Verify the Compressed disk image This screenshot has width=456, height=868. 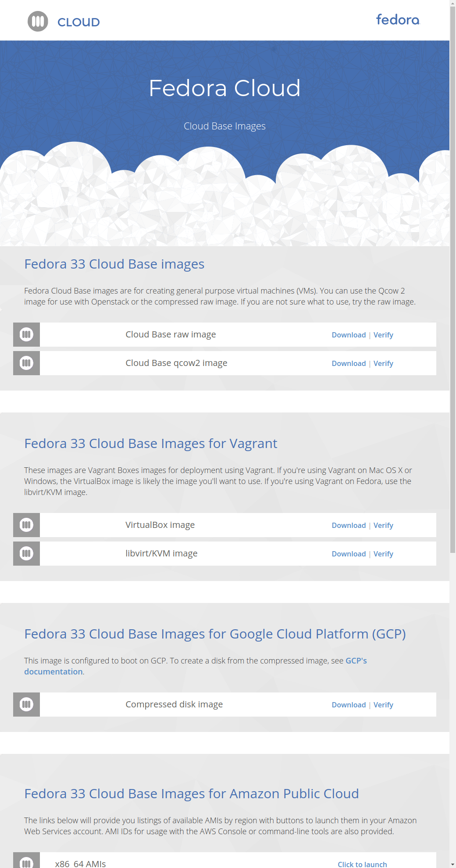[x=383, y=705]
